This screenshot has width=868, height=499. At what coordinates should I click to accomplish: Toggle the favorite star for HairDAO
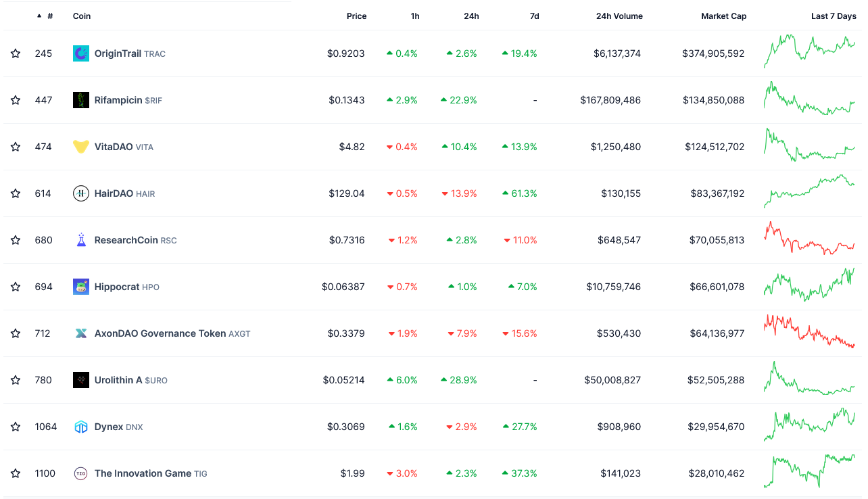pyautogui.click(x=16, y=193)
